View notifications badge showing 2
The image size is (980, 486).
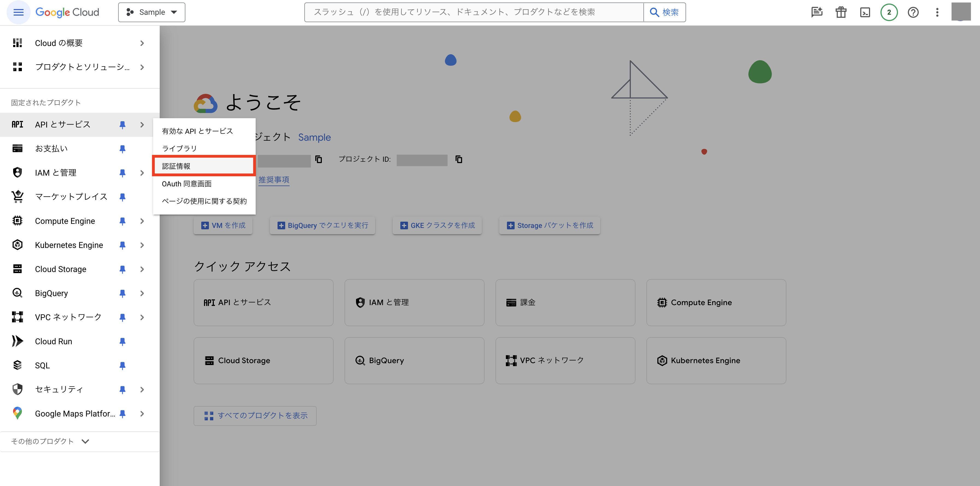point(889,12)
